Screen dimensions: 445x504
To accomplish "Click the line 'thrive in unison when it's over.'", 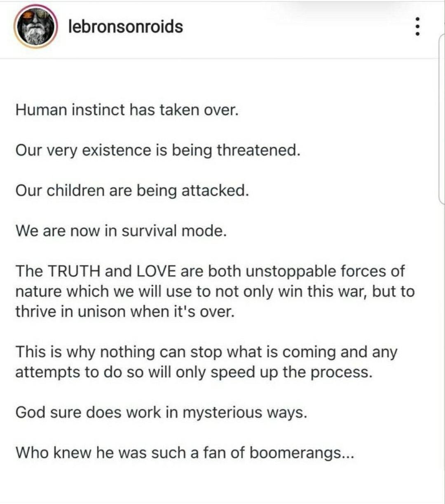I will 125,312.
